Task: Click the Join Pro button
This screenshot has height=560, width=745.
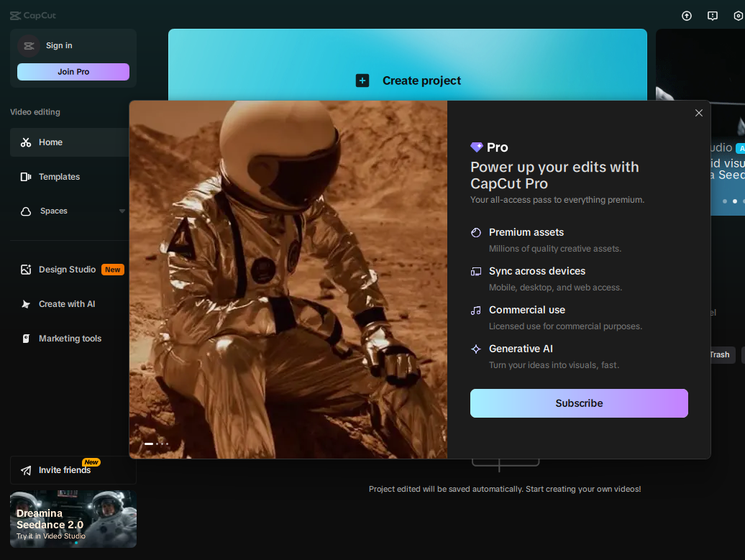Action: [x=73, y=72]
